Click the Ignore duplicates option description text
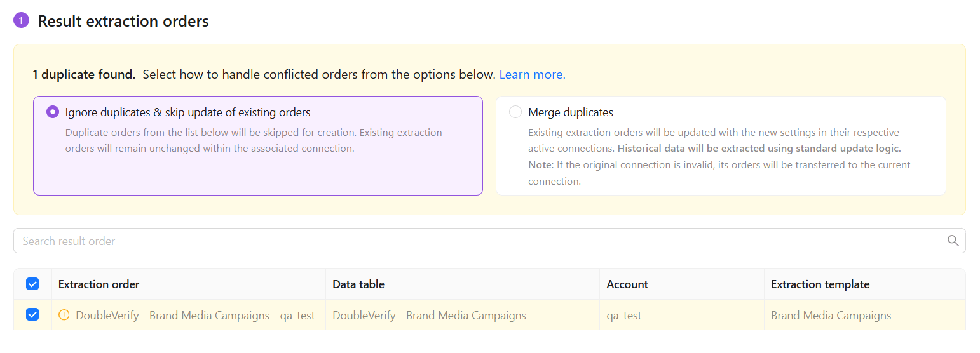The height and width of the screenshot is (353, 980). (254, 140)
